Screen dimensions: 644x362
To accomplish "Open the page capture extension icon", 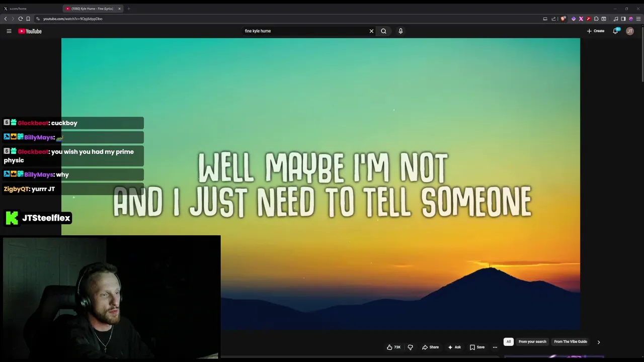I will click(604, 19).
